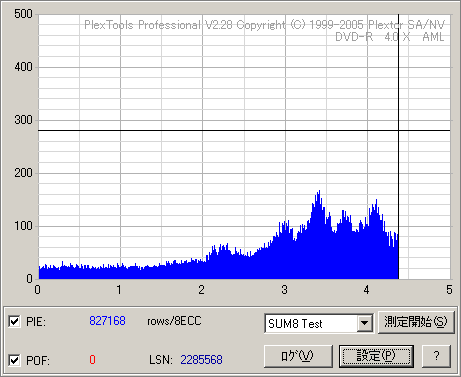Uncheck the PIE checkbox
This screenshot has height=377, width=461.
coord(14,322)
